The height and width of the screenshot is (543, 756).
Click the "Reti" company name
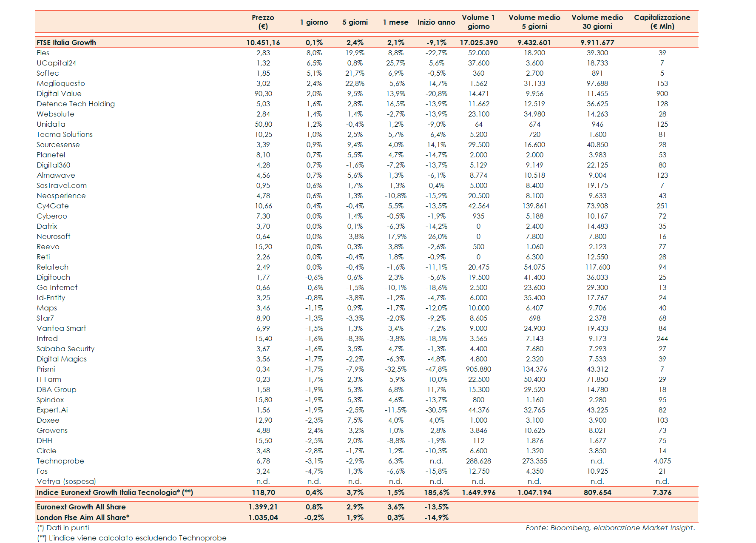(x=43, y=257)
